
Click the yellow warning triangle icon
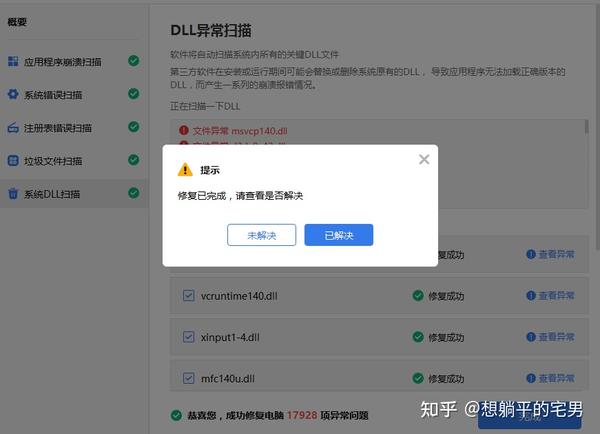pyautogui.click(x=185, y=170)
